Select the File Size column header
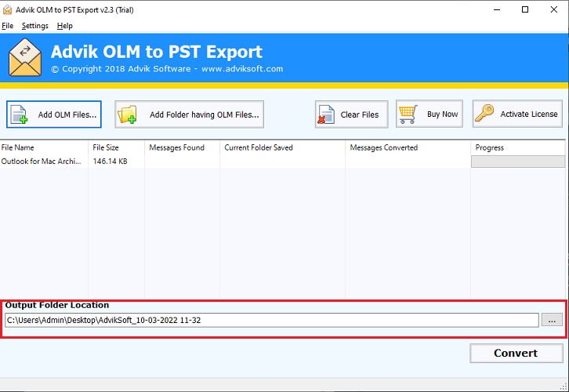Screen dimensions: 569x392 116,147
